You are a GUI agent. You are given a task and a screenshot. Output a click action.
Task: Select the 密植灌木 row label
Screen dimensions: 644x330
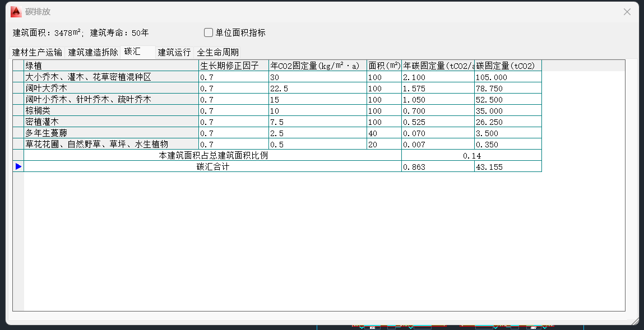tap(111, 122)
